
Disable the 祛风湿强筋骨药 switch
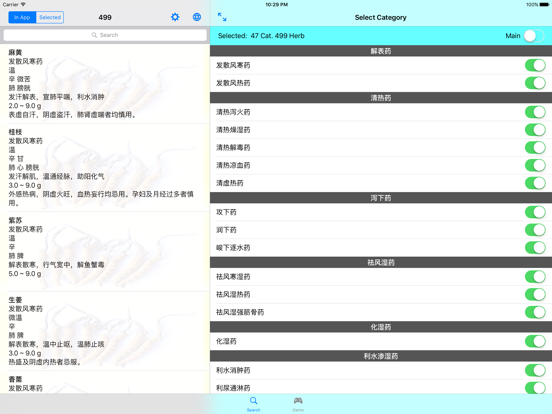535,312
